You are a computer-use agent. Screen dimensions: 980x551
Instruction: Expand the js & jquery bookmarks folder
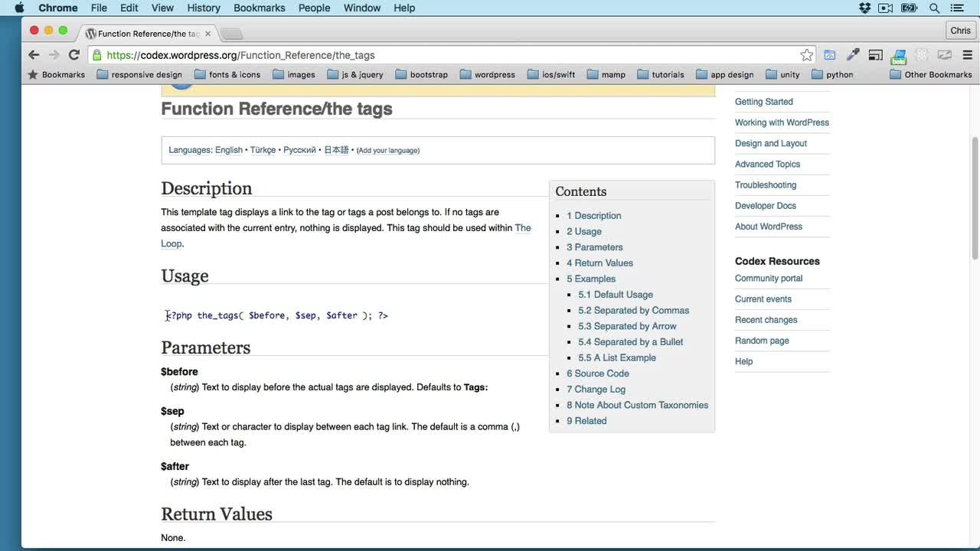click(355, 74)
